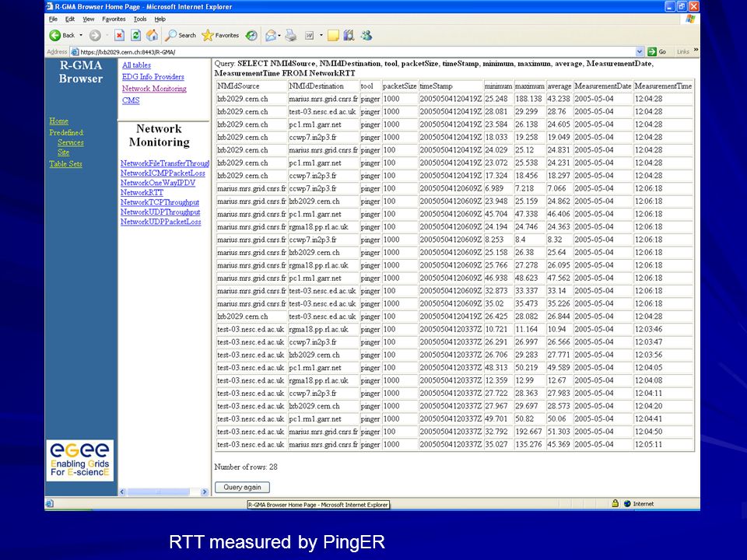Open the NetworkICMPPacketLoss table link

click(163, 173)
